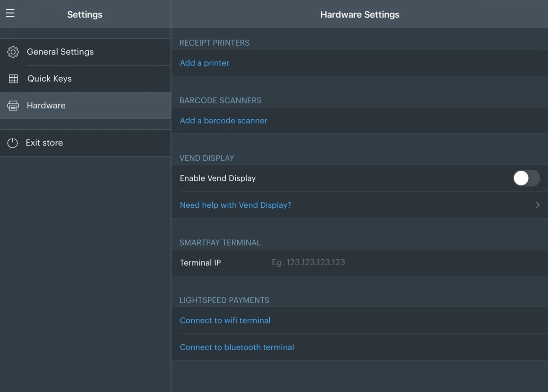The image size is (548, 392).
Task: Click the SMARTPAY TERMINAL section heading
Action: pyautogui.click(x=220, y=243)
